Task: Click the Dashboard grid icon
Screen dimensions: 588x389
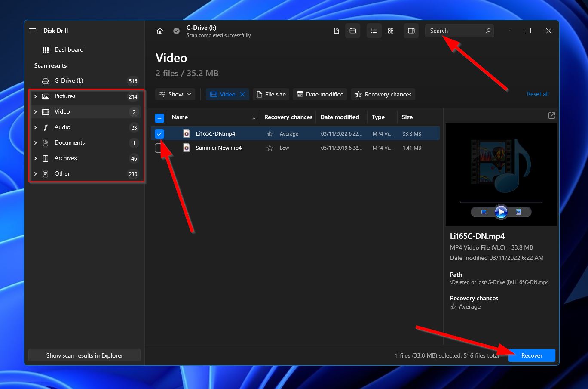Action: 46,50
